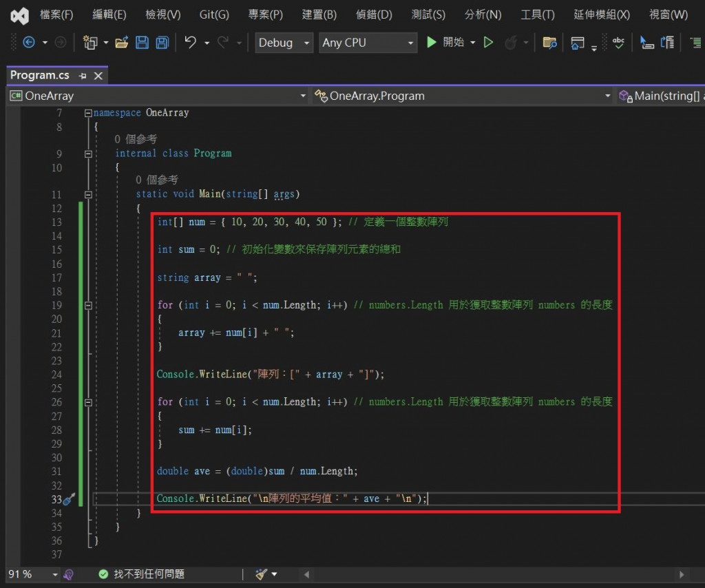Open the 編輯(E) menu

pyautogui.click(x=109, y=15)
